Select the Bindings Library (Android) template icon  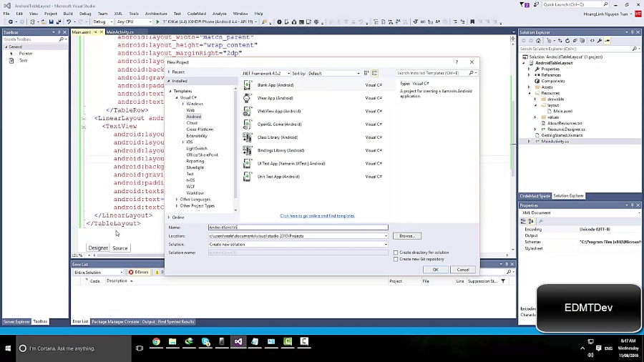[248, 151]
